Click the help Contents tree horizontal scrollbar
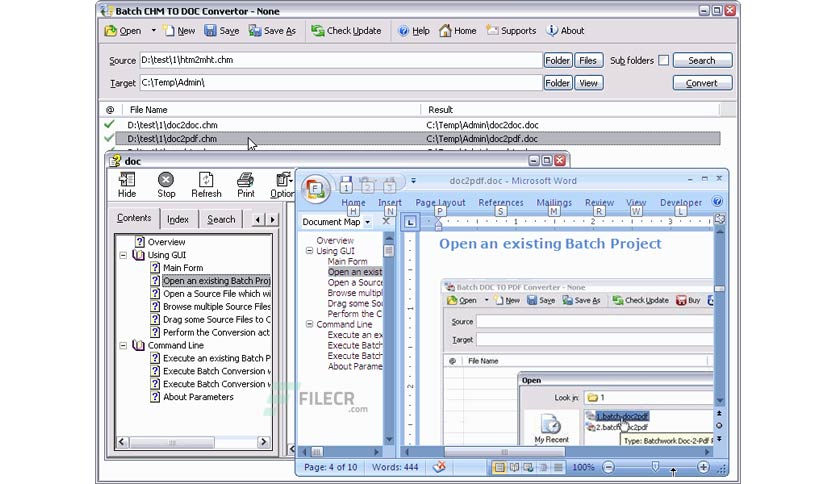Viewport: 836px width, 484px height. [x=172, y=442]
